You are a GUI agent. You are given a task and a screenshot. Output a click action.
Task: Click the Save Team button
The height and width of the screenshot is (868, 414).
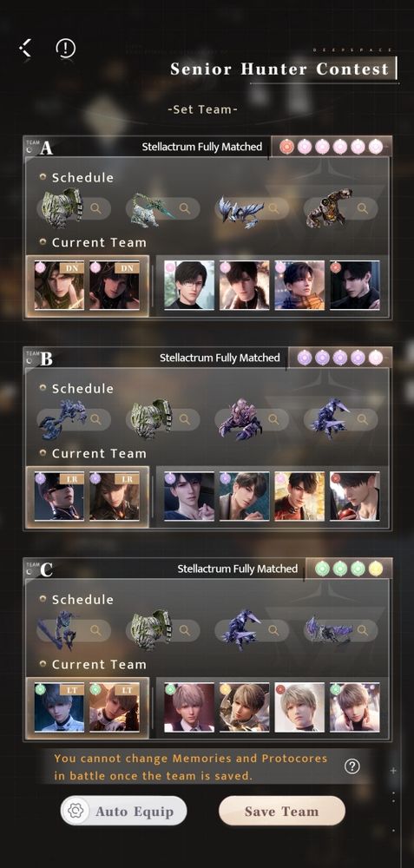(x=282, y=812)
